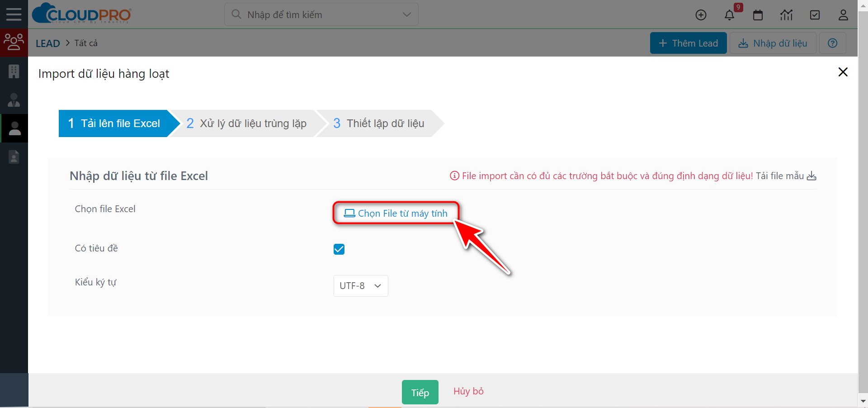868x408 pixels.
Task: Click the 'Nhập dữ liệu' button
Action: tap(773, 43)
